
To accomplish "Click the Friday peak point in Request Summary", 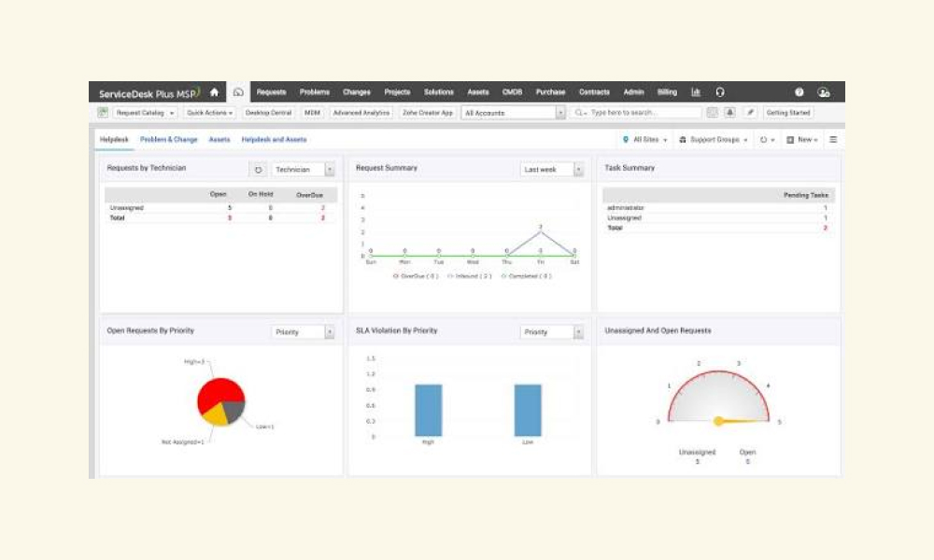I will coord(540,231).
